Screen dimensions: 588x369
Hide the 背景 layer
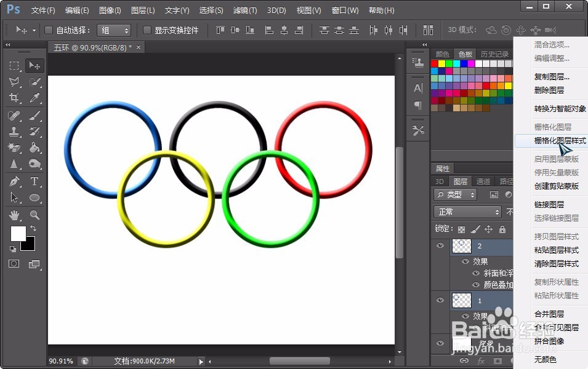click(x=440, y=343)
